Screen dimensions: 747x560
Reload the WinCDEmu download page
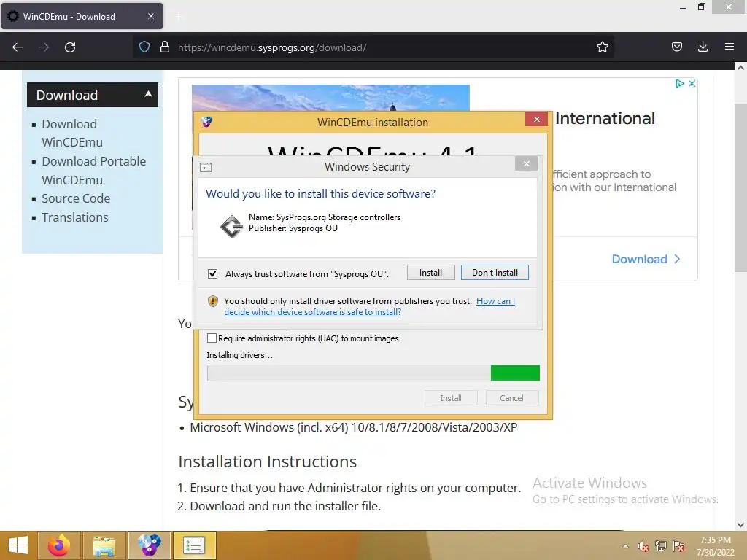point(70,47)
